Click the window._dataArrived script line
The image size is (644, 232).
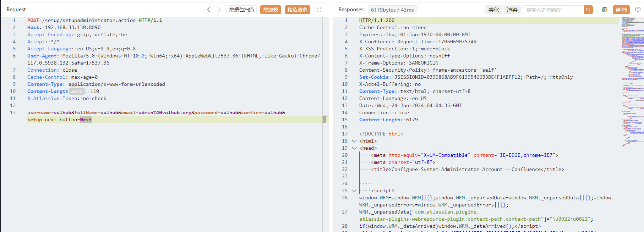tap(450, 226)
